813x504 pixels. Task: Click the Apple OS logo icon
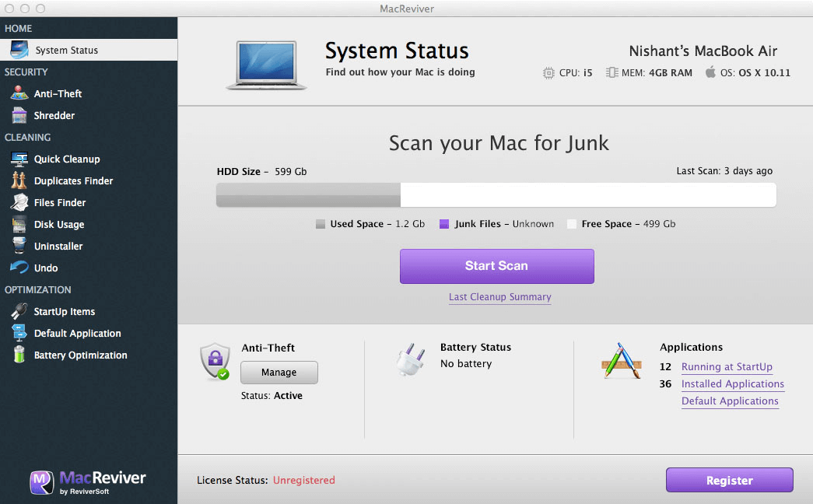[x=710, y=72]
